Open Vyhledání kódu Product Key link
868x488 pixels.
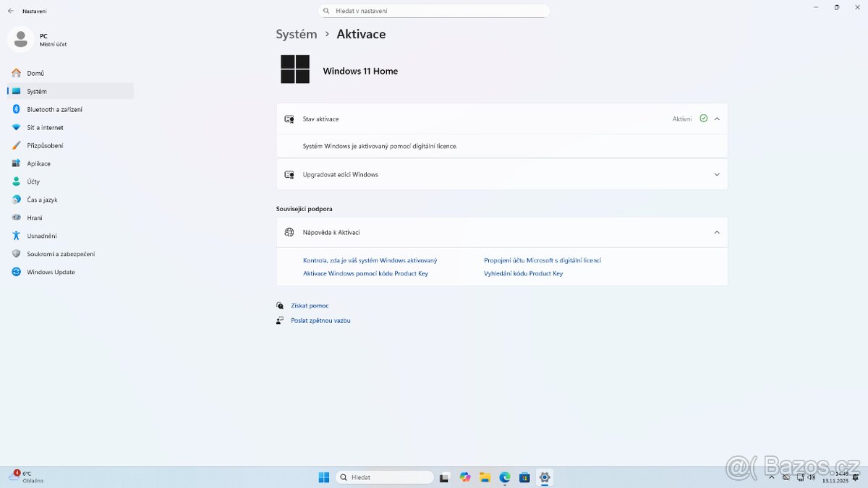point(523,273)
